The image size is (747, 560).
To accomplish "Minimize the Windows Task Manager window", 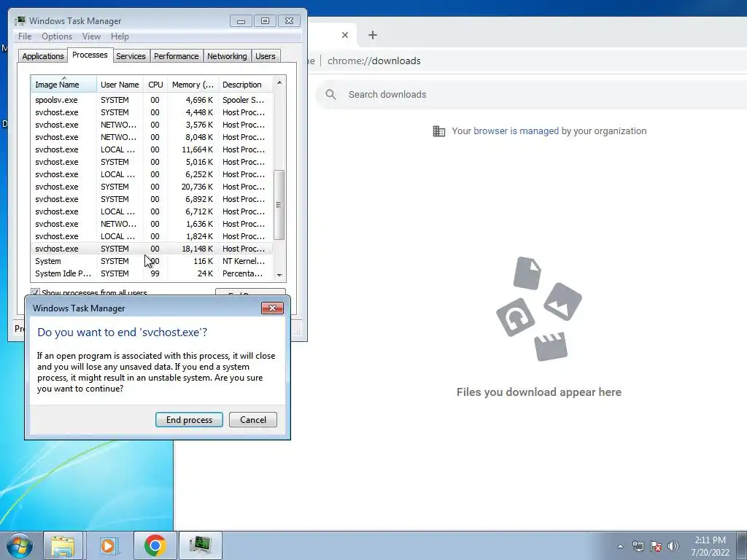I will pyautogui.click(x=241, y=21).
